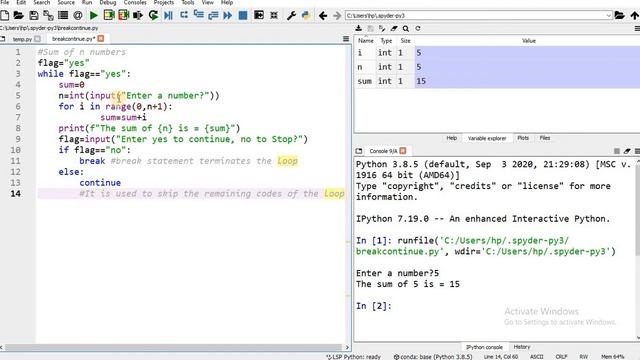This screenshot has width=640, height=360.
Task: Click the save file floppy icon
Action: coord(33,16)
